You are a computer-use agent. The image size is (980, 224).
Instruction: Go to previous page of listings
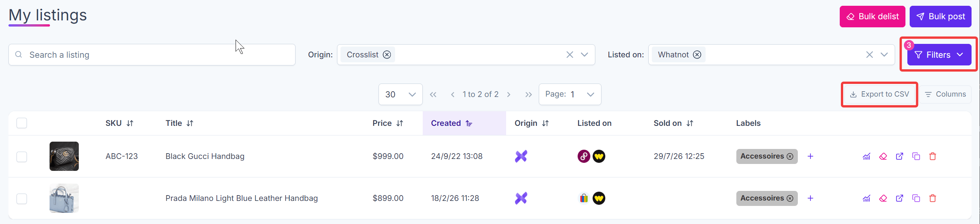[453, 94]
